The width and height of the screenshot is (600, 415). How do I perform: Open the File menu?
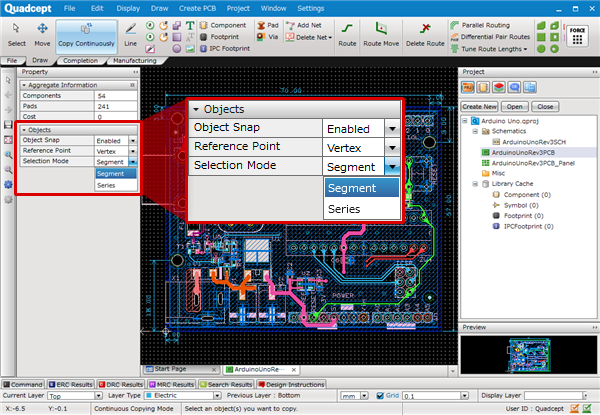pyautogui.click(x=69, y=8)
